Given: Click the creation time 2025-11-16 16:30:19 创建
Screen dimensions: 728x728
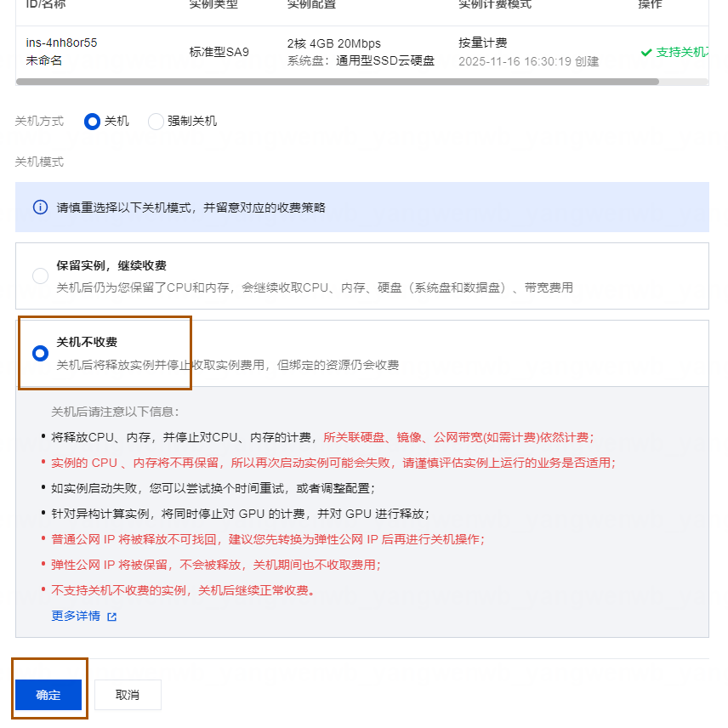Looking at the screenshot, I should [529, 61].
